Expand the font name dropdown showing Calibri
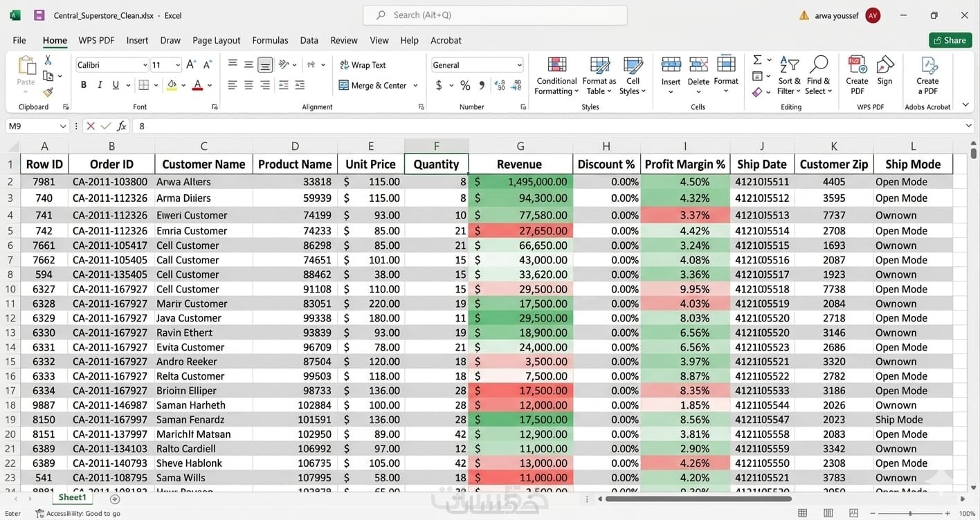The width and height of the screenshot is (980, 520). (x=145, y=65)
